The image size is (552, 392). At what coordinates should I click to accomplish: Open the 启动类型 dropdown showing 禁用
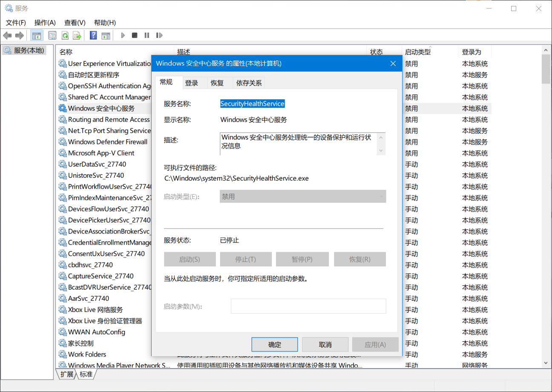coord(303,196)
